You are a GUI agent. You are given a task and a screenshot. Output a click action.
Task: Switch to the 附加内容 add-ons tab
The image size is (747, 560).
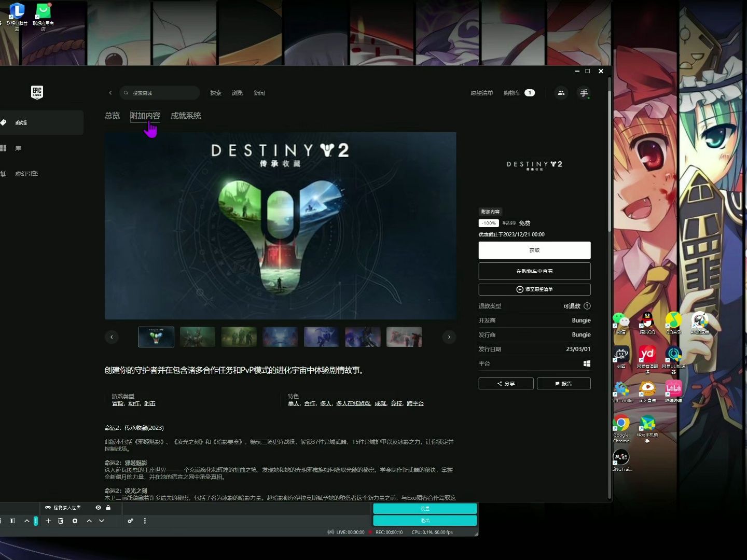pyautogui.click(x=145, y=116)
